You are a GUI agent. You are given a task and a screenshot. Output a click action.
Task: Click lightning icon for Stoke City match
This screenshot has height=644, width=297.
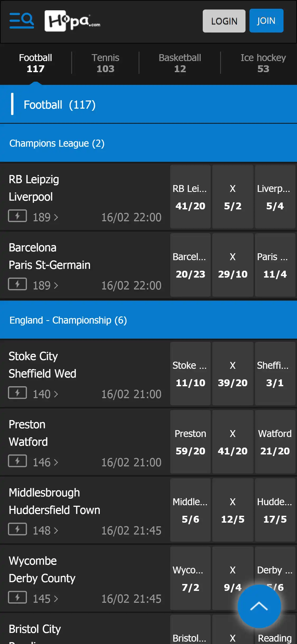[x=17, y=393]
